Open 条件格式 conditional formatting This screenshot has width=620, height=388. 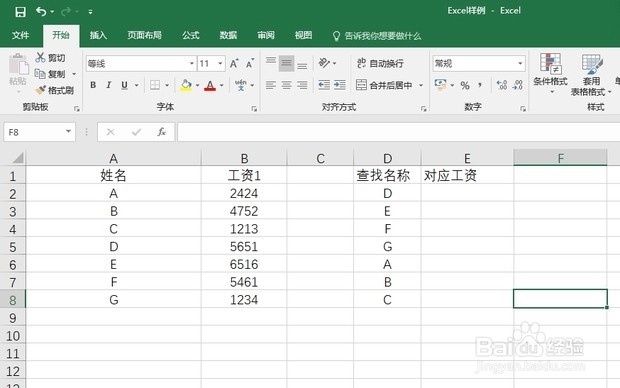pos(550,74)
